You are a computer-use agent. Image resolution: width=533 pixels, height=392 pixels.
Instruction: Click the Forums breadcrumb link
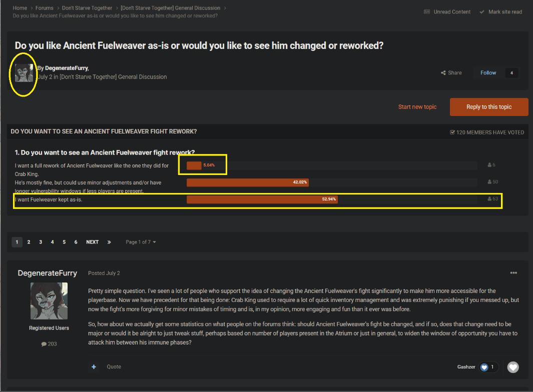point(45,8)
